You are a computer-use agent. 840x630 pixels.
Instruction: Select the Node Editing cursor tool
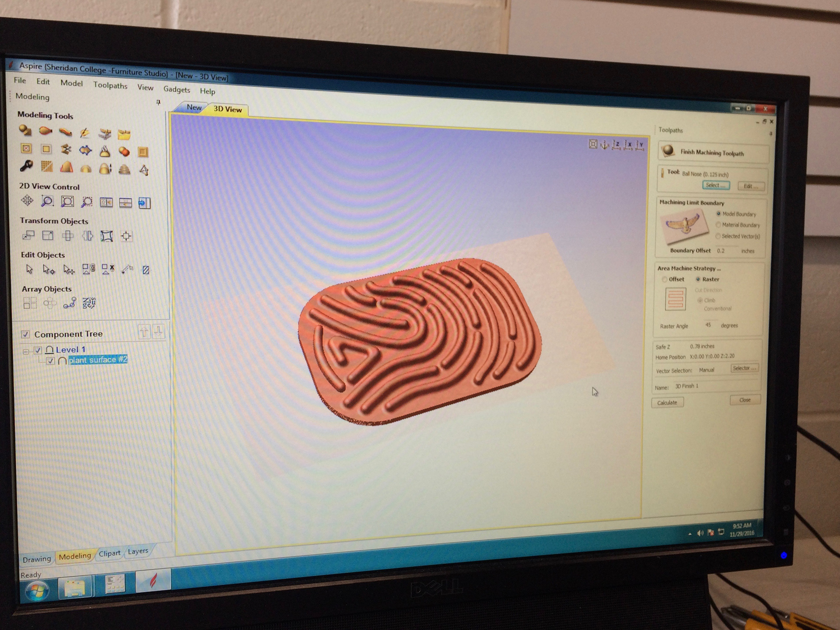pos(48,269)
